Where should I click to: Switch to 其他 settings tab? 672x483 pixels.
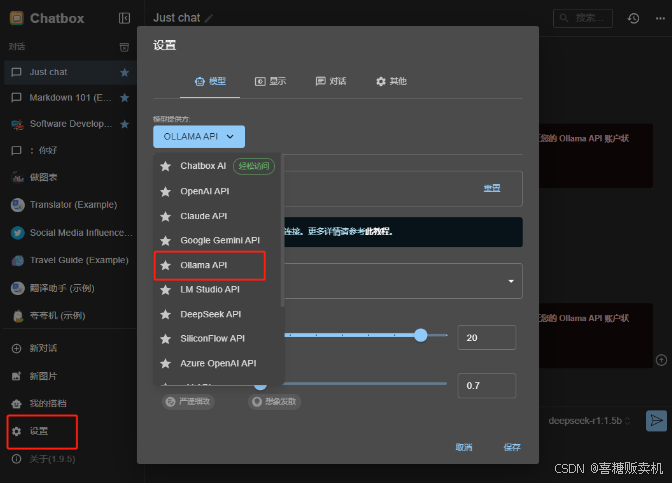pos(391,81)
